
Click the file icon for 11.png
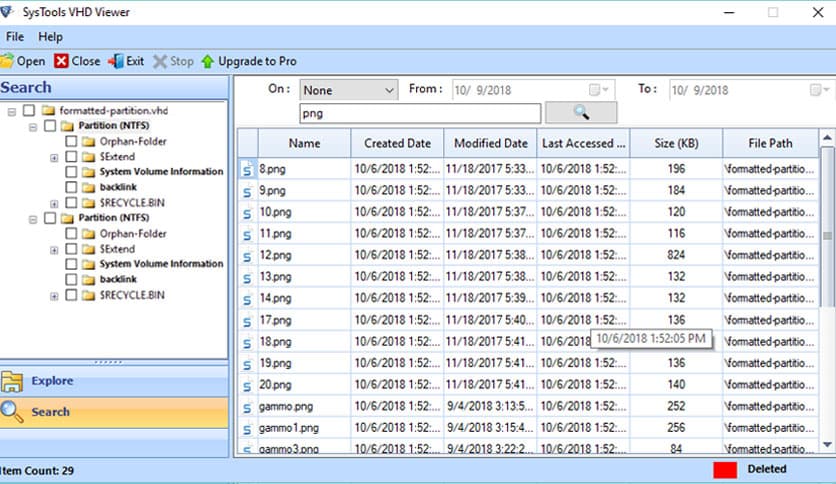tap(247, 235)
